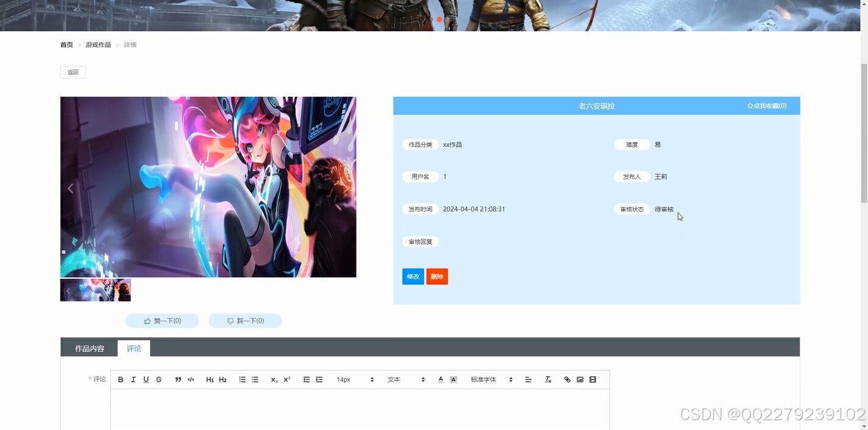
Task: Insert an image into the comment editor
Action: tap(580, 379)
